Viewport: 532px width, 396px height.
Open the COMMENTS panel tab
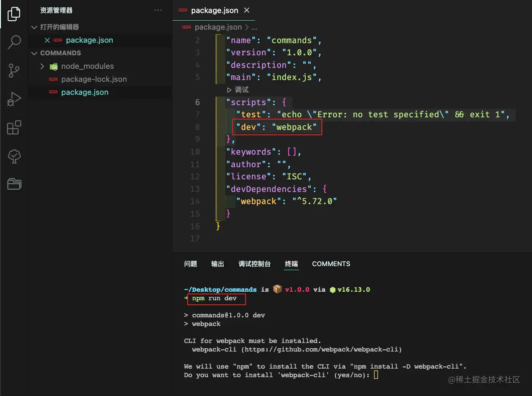(331, 264)
